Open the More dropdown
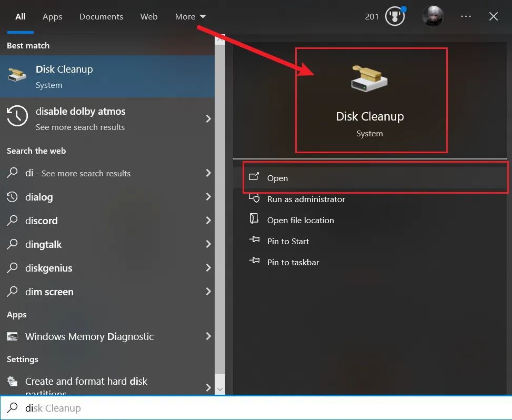The image size is (512, 420). point(190,17)
